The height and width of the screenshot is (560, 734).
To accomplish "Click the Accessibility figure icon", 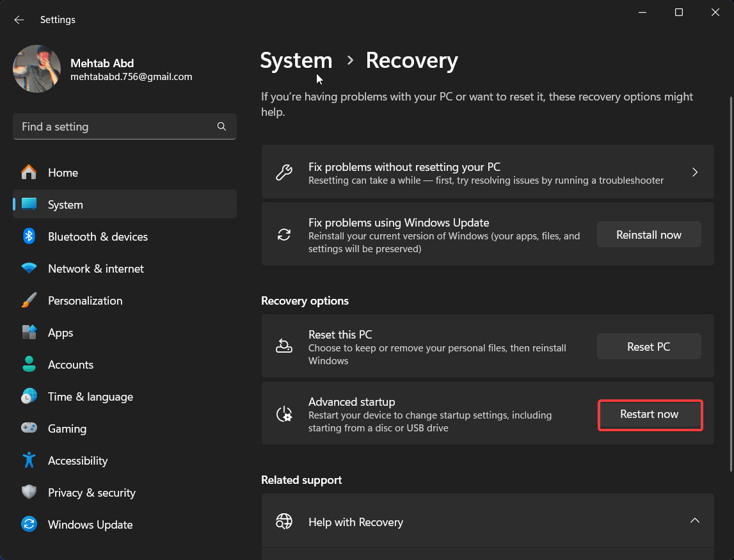I will (x=29, y=460).
